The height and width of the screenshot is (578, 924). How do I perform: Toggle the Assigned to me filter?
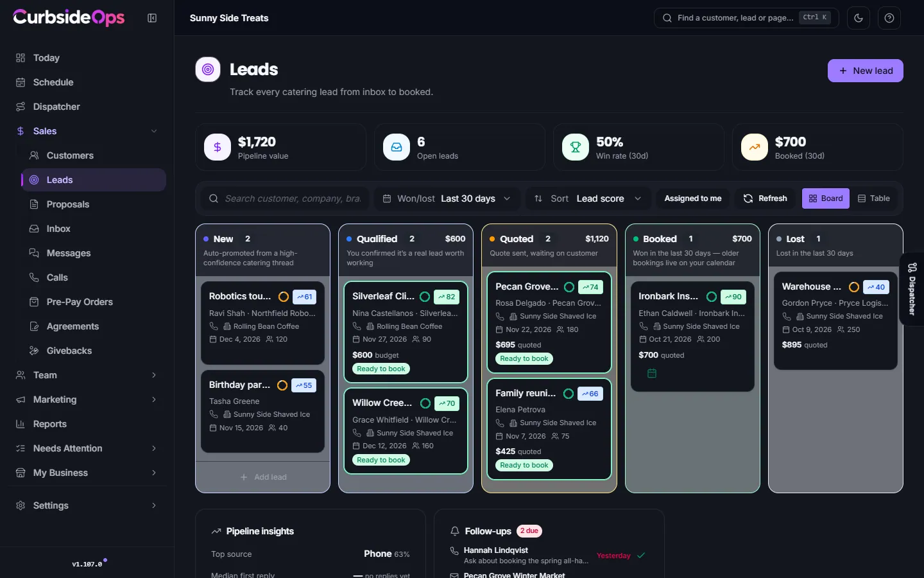click(693, 198)
